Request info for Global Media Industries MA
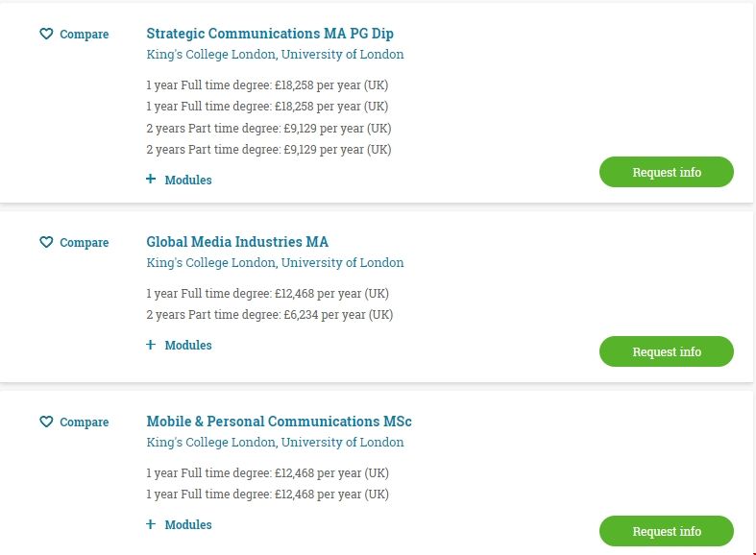The image size is (756, 555). tap(667, 351)
